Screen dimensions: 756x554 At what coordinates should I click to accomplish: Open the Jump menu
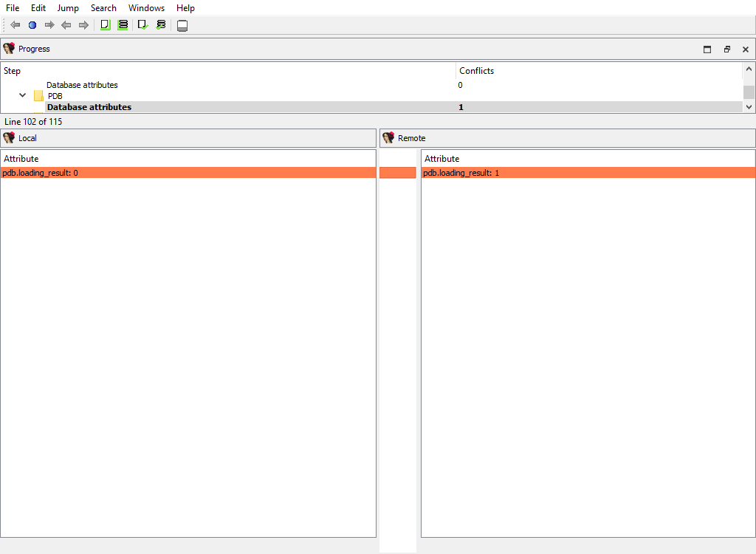[x=68, y=8]
